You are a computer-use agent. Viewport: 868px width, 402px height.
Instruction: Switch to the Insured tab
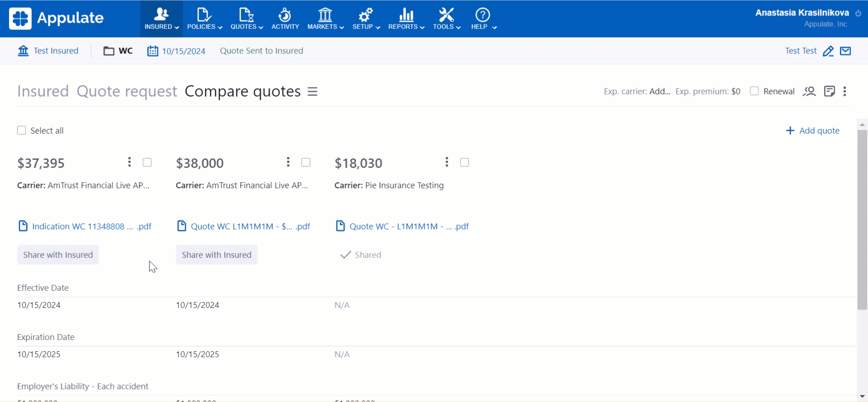point(43,91)
